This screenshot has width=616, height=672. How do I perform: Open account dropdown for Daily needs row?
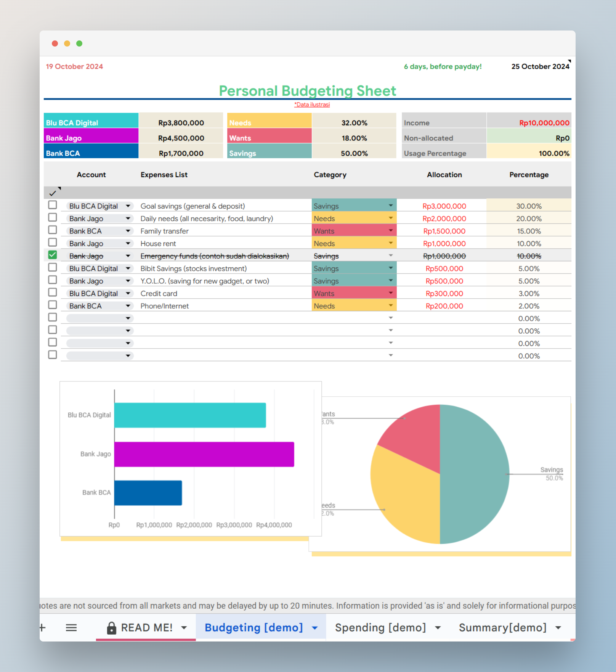click(128, 219)
